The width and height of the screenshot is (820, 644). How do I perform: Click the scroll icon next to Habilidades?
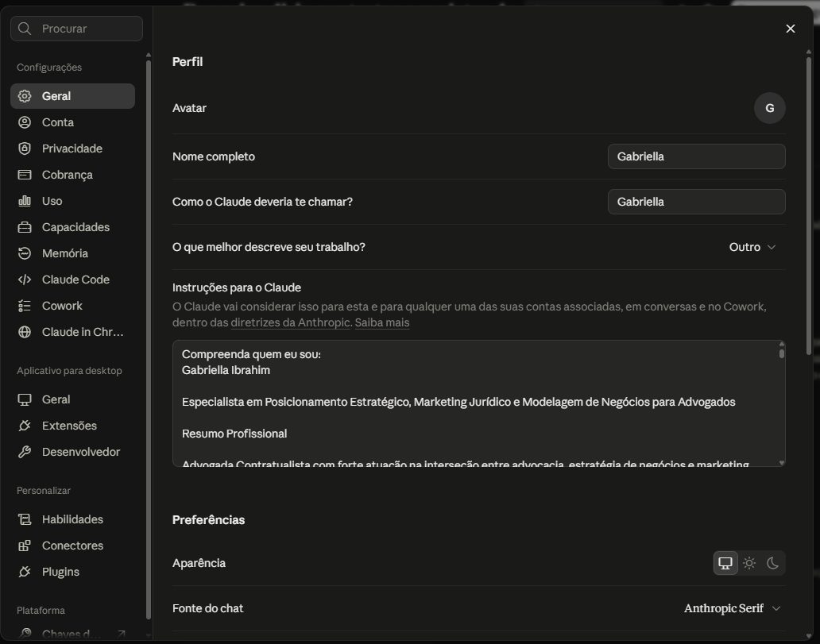pyautogui.click(x=25, y=519)
